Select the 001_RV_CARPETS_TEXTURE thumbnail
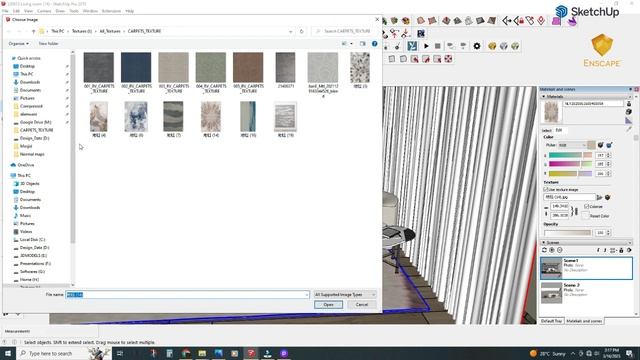This screenshot has width=640, height=360. pos(99,68)
